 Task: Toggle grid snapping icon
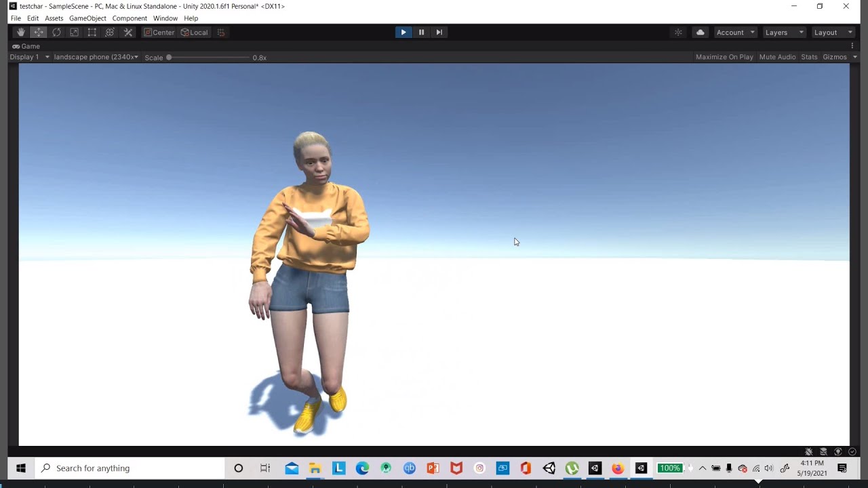coord(220,33)
